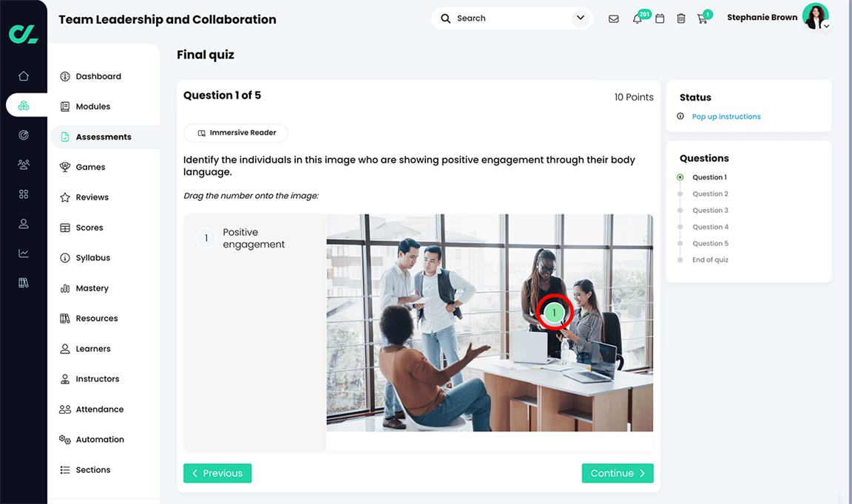Open the shopping cart icon
The width and height of the screenshot is (852, 504).
click(x=703, y=19)
